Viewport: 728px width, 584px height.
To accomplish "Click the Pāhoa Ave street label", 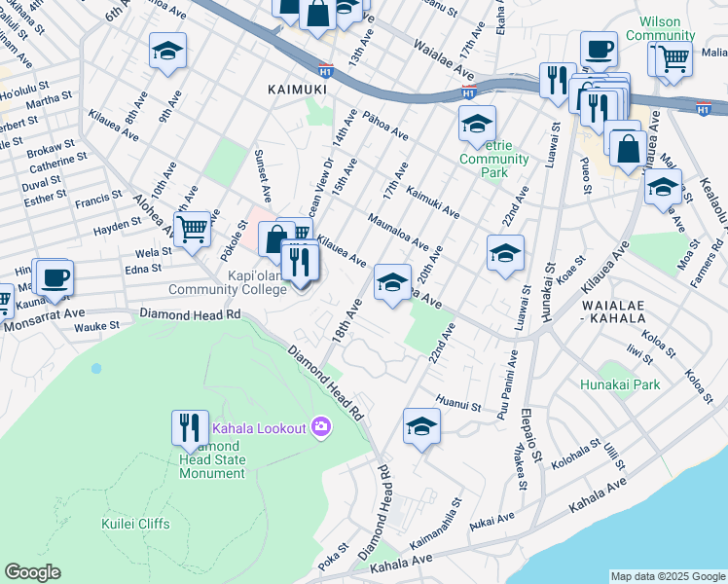I will (385, 126).
